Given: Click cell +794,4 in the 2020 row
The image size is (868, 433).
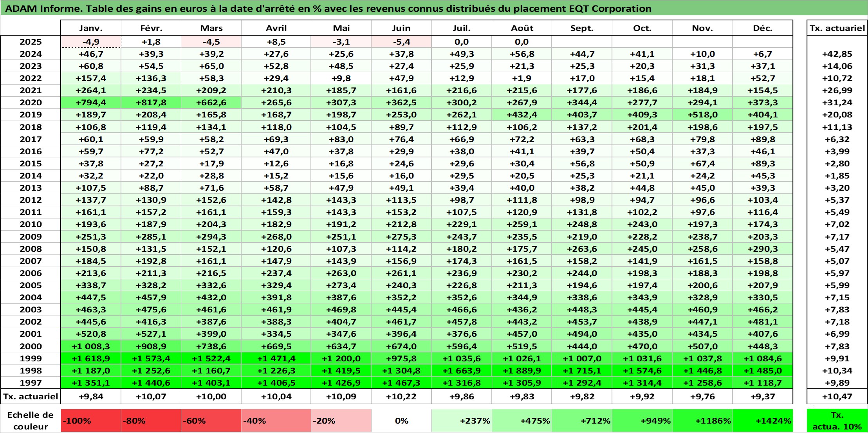Looking at the screenshot, I should 91,103.
